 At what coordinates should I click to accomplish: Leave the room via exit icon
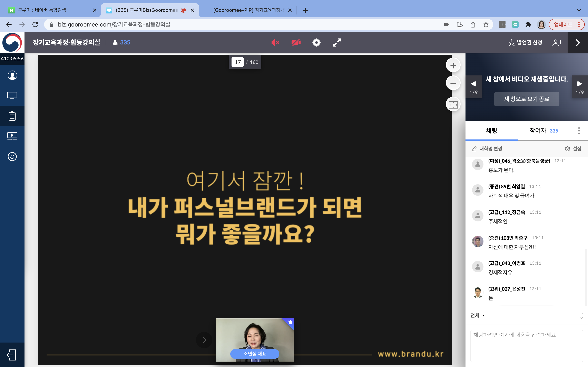click(12, 355)
